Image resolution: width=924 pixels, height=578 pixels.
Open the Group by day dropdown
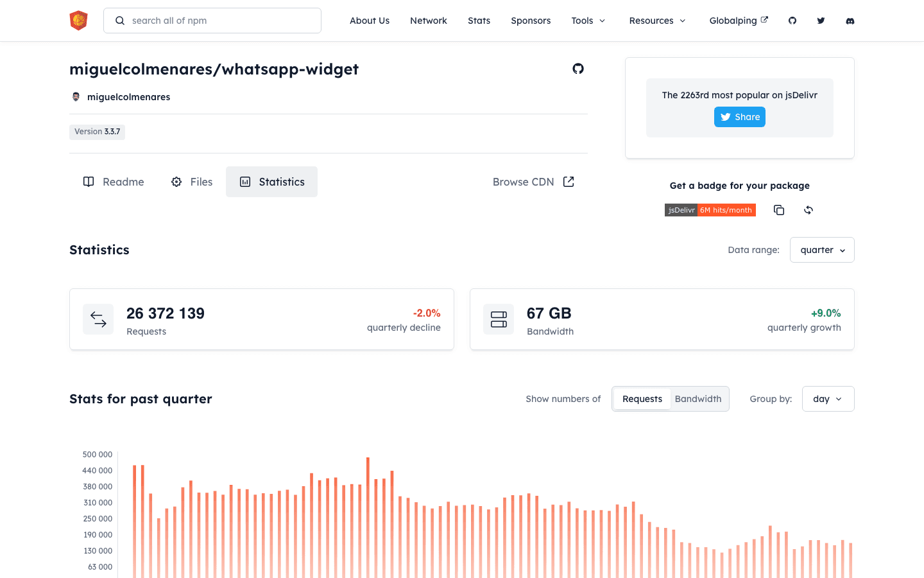[x=828, y=399]
